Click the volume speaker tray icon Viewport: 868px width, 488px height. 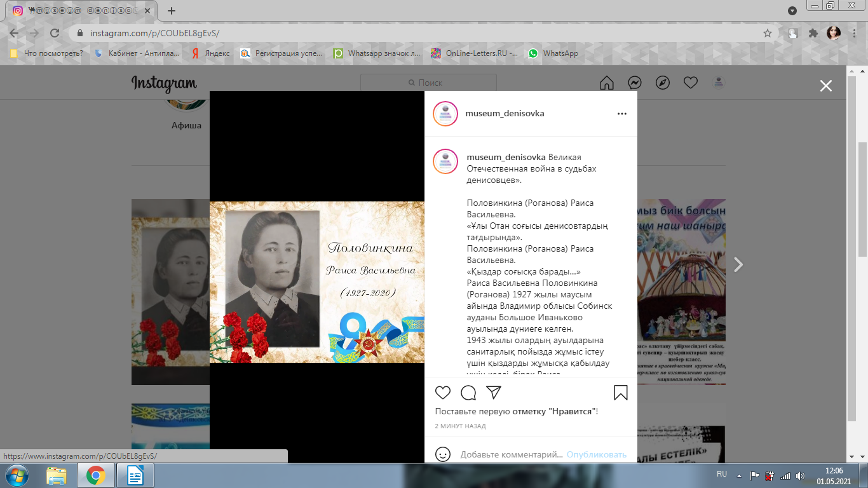[800, 475]
